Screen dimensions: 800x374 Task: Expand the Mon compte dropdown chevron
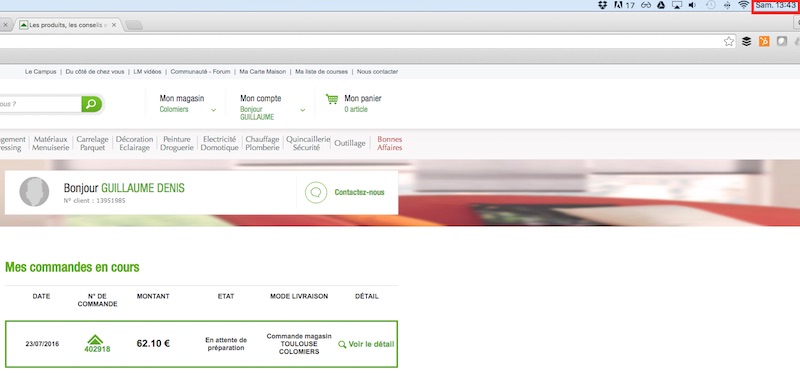[303, 110]
